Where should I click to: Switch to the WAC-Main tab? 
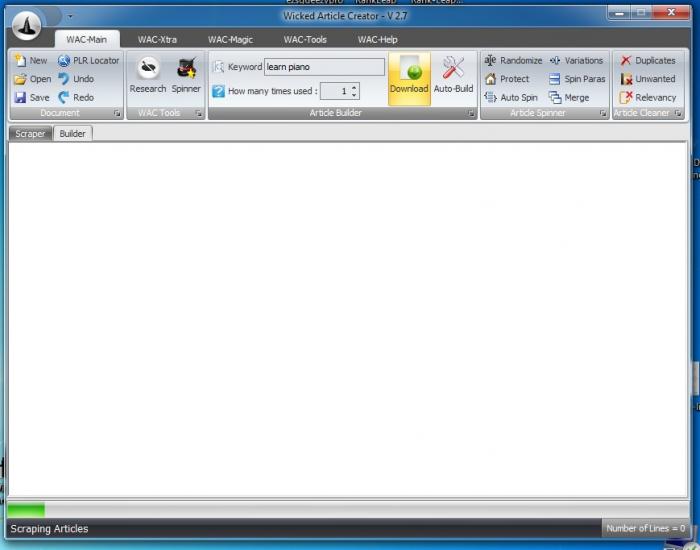tap(87, 39)
